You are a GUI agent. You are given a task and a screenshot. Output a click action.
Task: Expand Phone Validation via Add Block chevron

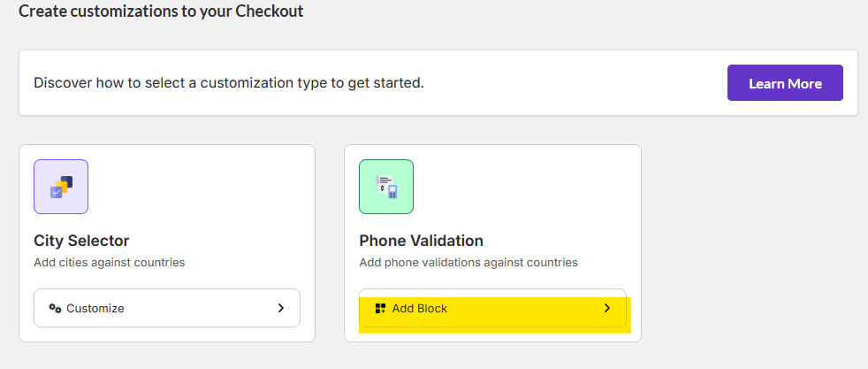(x=607, y=308)
